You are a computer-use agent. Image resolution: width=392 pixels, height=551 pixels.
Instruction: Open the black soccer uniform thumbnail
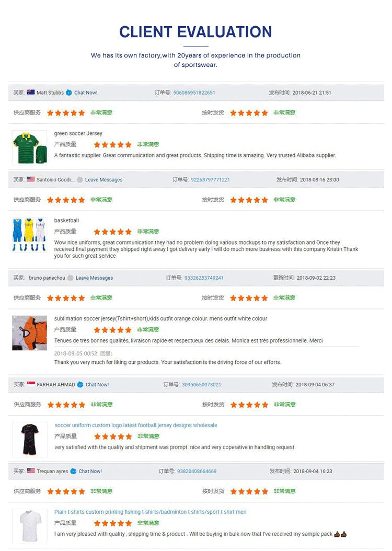(x=29, y=439)
